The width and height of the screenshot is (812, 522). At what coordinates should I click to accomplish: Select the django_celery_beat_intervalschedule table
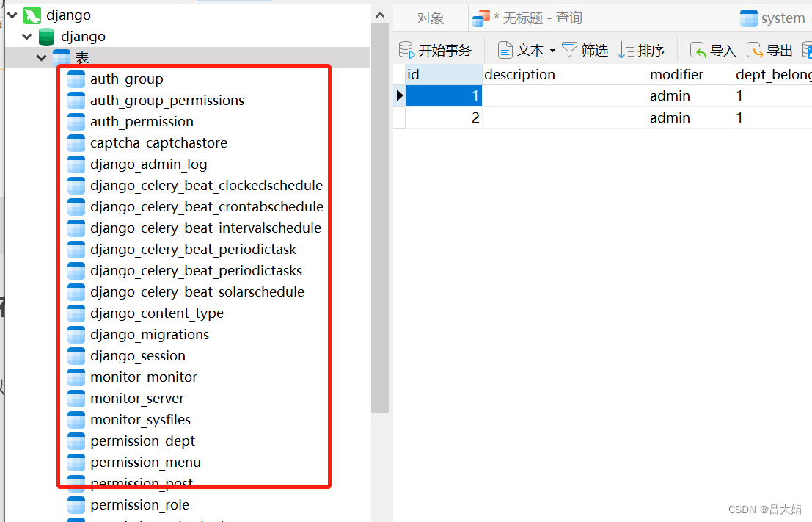coord(205,228)
